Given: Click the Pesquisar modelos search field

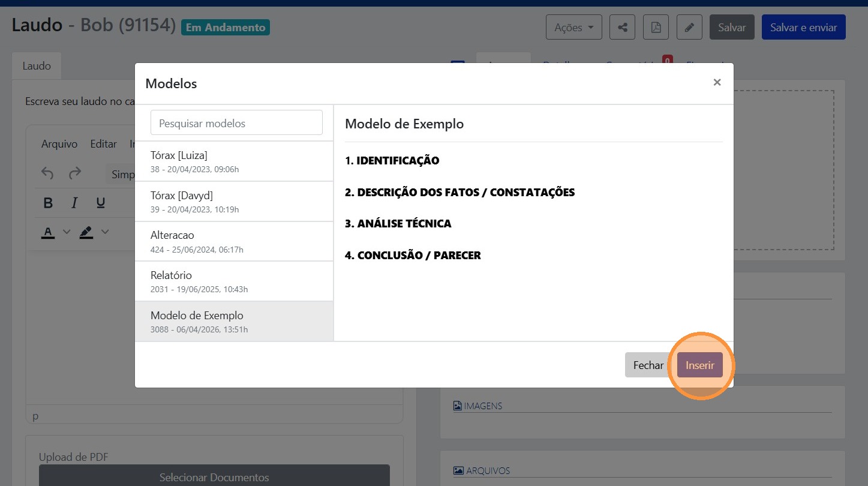Looking at the screenshot, I should click(x=236, y=122).
